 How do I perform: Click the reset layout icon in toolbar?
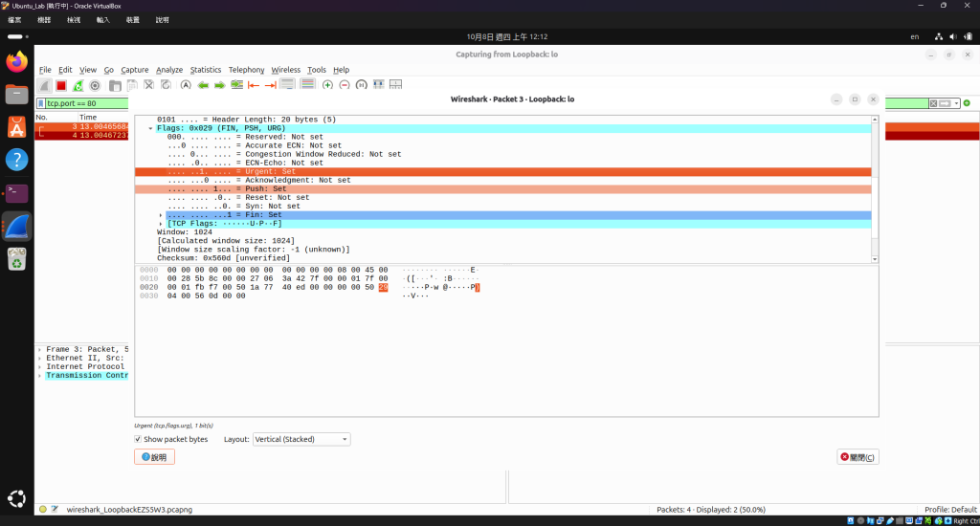coord(395,85)
